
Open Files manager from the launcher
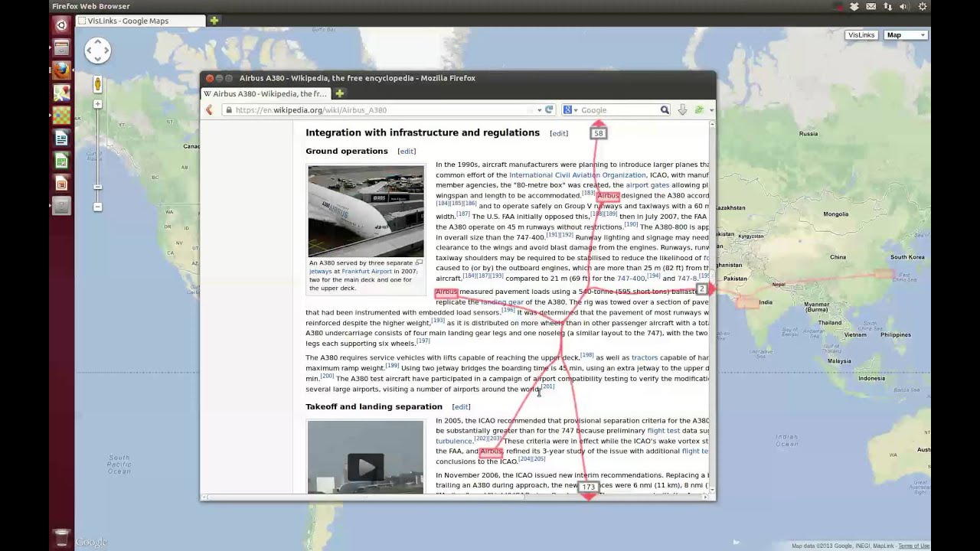pyautogui.click(x=61, y=47)
